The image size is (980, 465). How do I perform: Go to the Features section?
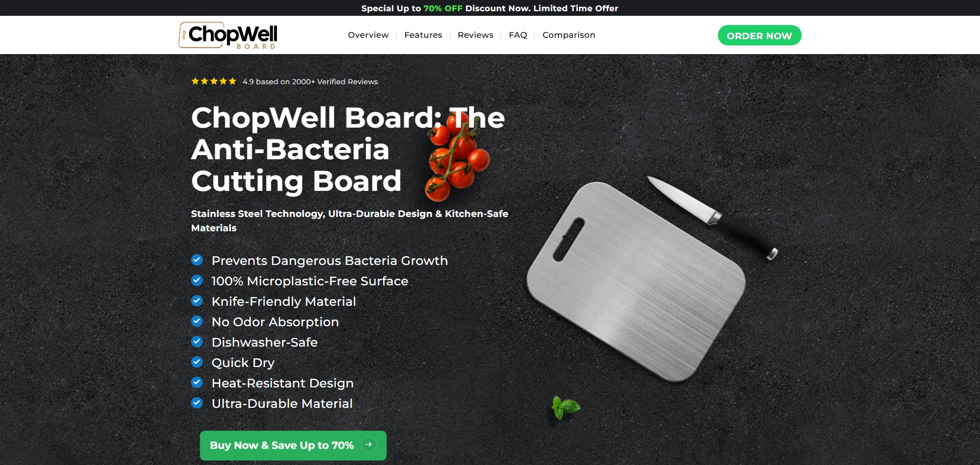[423, 35]
